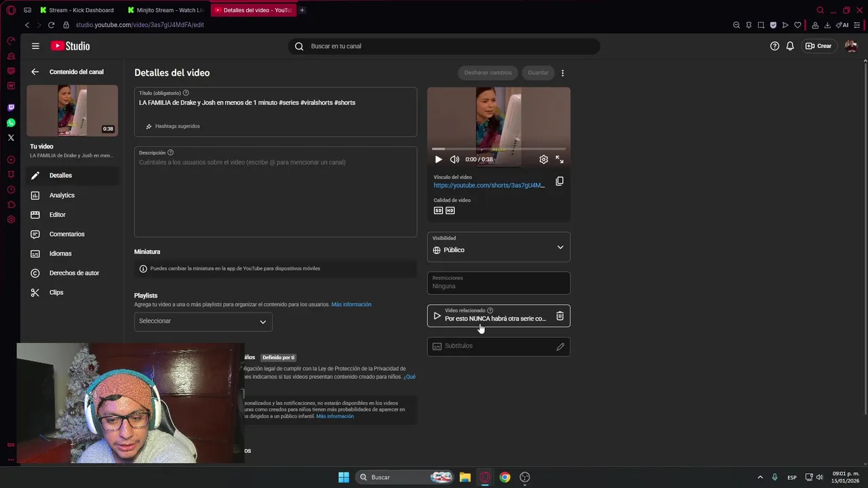Click the Deshacer cambios button

[x=488, y=73]
